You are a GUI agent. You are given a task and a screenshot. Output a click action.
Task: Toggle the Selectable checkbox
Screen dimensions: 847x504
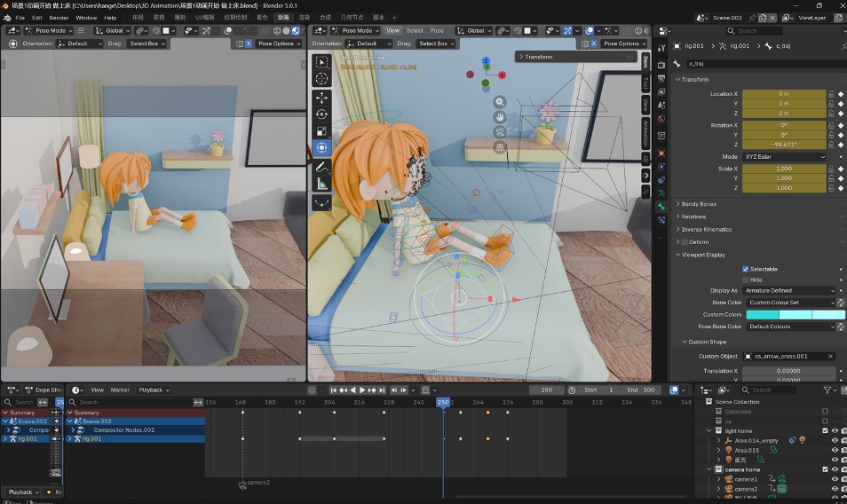click(746, 269)
